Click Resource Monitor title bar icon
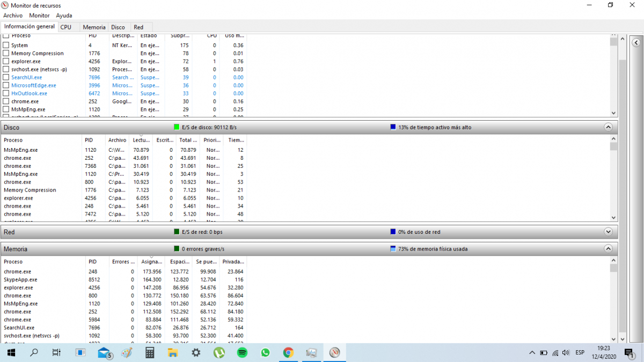The image size is (644, 362). point(5,5)
